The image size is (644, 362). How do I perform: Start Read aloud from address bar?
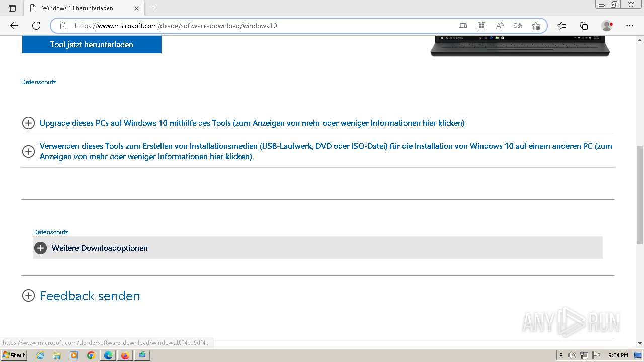[x=500, y=26]
